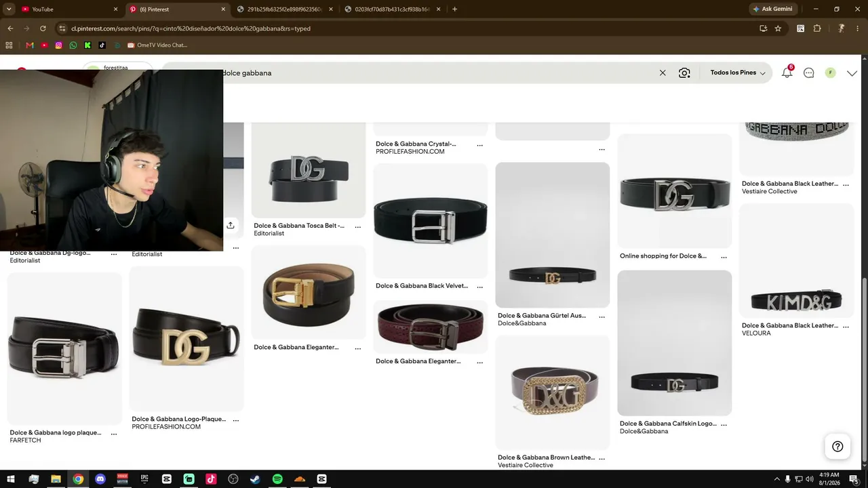Open Dolce&Gabbana source under Calfskin Logo pin
868x488 pixels.
[x=644, y=431]
